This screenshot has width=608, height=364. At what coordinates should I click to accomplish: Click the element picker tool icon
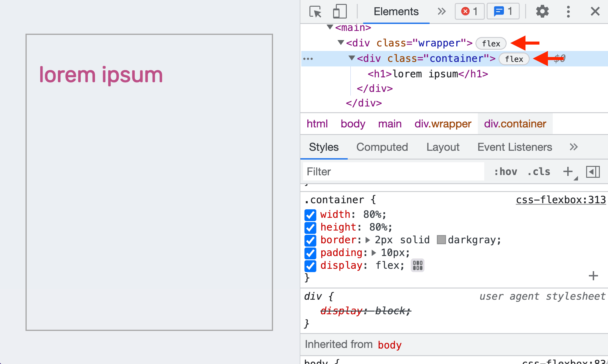[x=316, y=11]
